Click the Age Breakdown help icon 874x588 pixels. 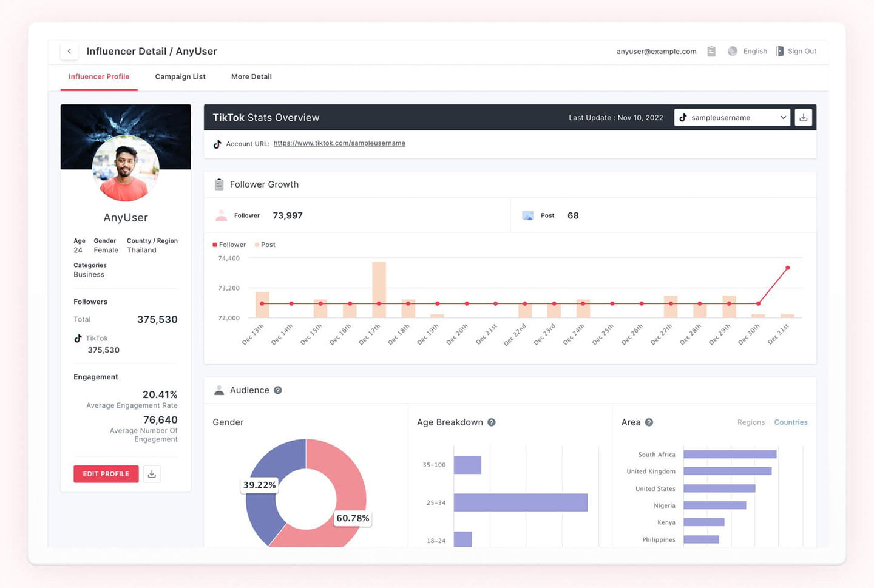492,422
